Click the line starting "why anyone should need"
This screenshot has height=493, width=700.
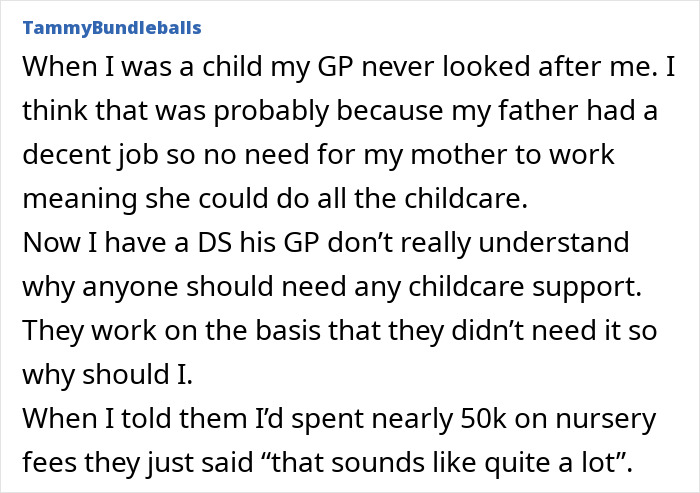[332, 287]
